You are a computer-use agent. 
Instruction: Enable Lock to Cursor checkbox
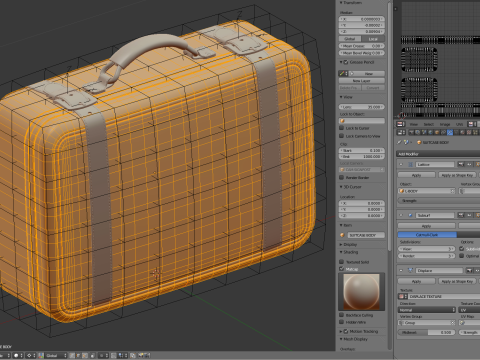341,128
